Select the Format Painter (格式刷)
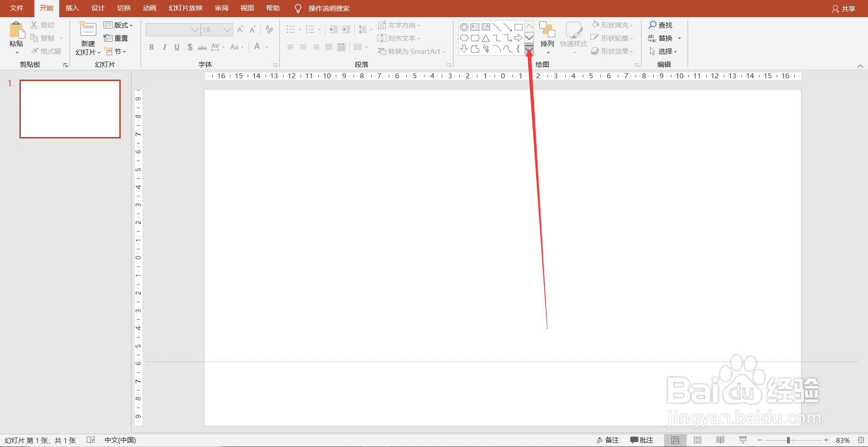Image resolution: width=868 pixels, height=447 pixels. click(x=46, y=51)
